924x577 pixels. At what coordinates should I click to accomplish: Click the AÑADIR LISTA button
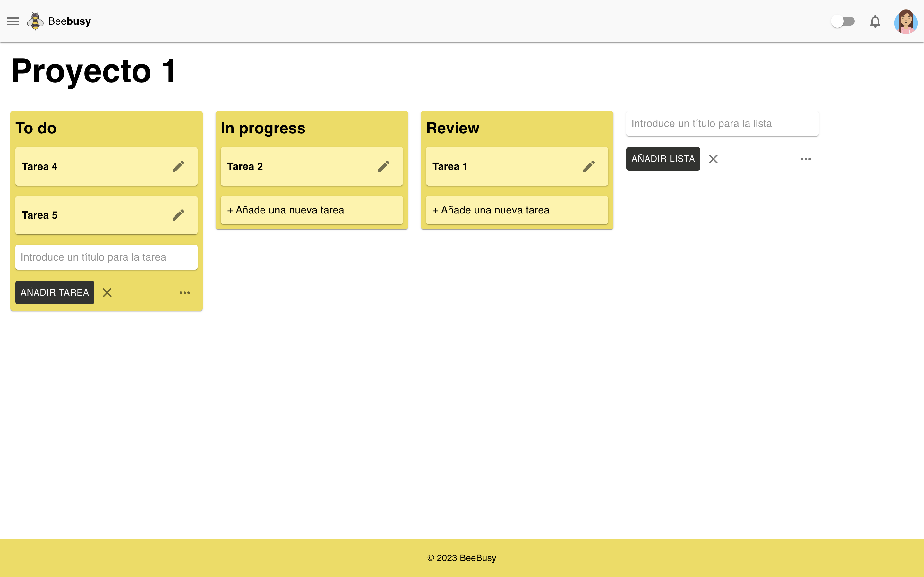coord(663,158)
